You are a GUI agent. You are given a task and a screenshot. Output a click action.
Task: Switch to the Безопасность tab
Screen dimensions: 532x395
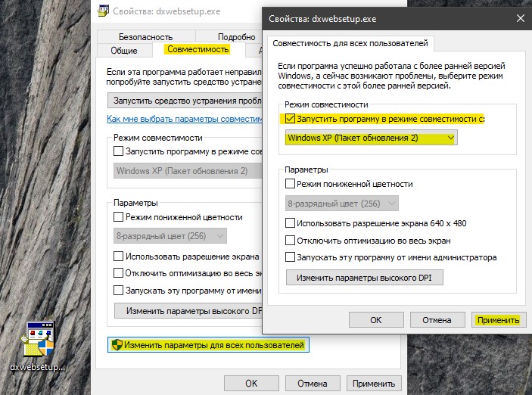pyautogui.click(x=146, y=36)
